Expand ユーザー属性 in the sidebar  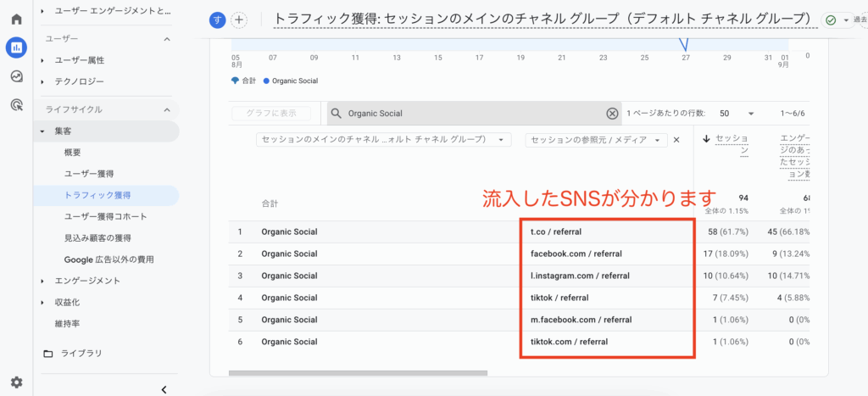42,60
